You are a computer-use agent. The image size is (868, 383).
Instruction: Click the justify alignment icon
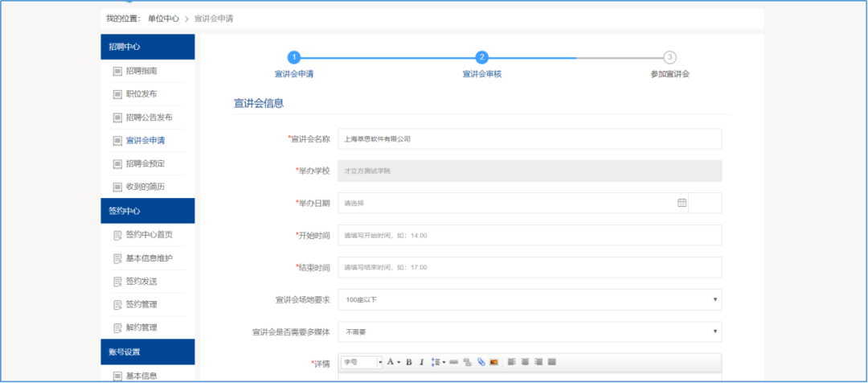(x=551, y=362)
